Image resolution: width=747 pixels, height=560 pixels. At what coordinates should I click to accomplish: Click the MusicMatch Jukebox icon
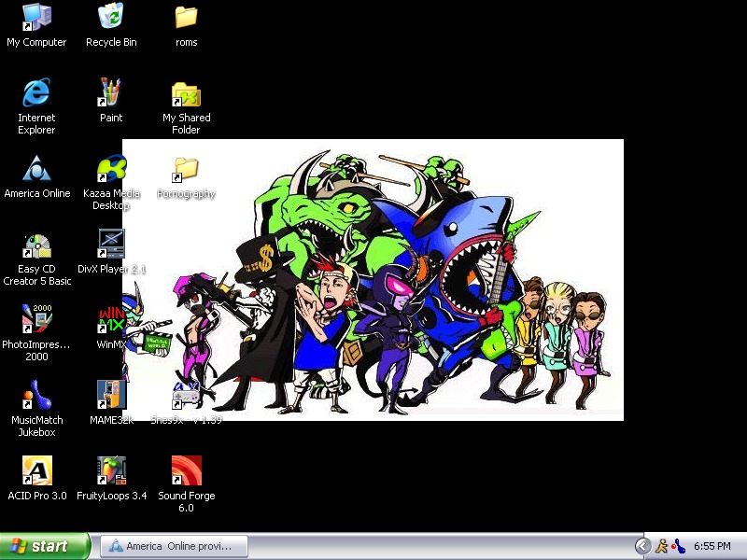36,395
